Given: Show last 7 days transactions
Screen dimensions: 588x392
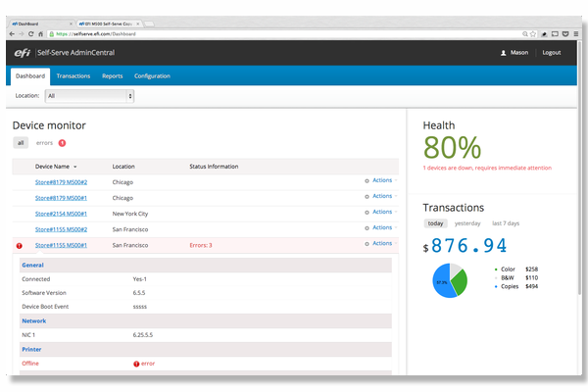Looking at the screenshot, I should coord(506,223).
